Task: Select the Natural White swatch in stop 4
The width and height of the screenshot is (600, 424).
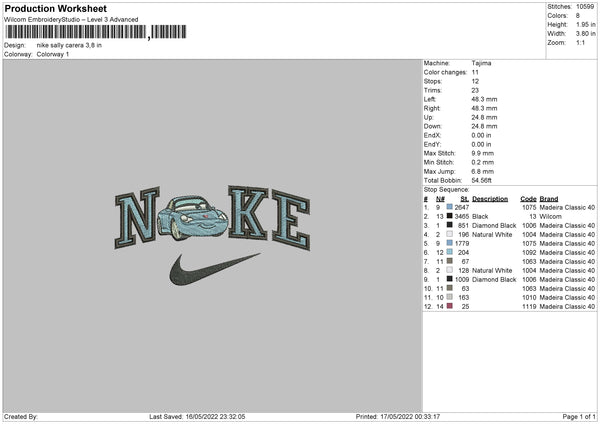Action: click(x=450, y=234)
